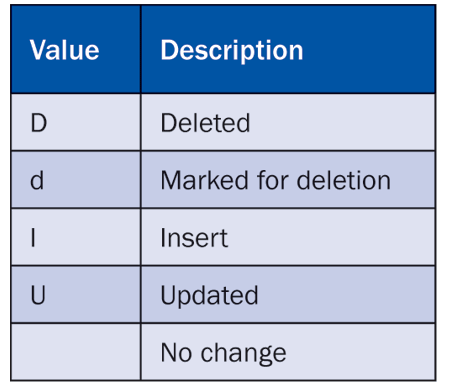Select the Updated description cell

(288, 295)
